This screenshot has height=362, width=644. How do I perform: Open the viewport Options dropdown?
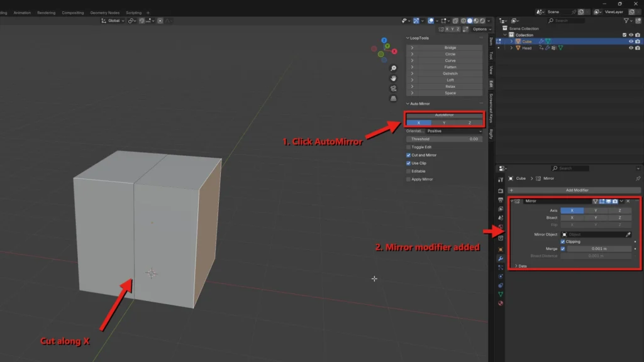(x=481, y=29)
